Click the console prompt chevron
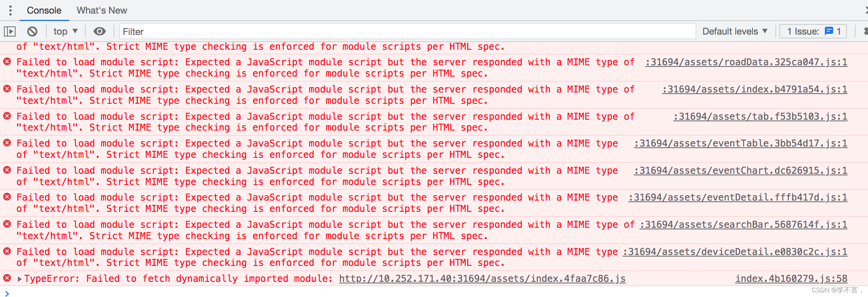 click(7, 294)
